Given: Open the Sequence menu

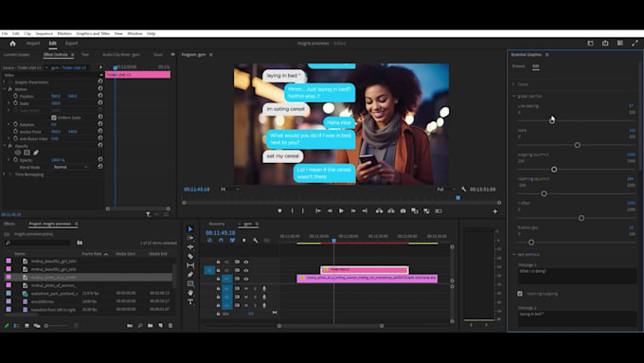Looking at the screenshot, I should (44, 33).
